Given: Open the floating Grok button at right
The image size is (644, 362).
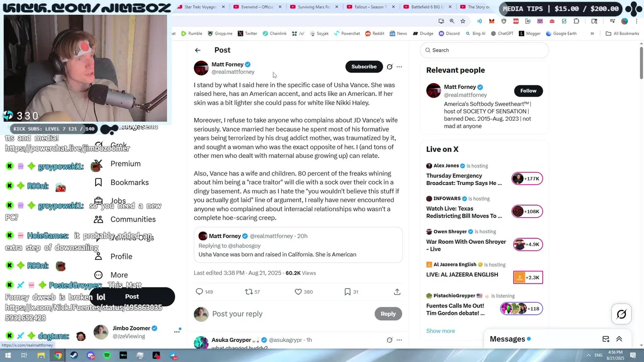Looking at the screenshot, I should (621, 314).
